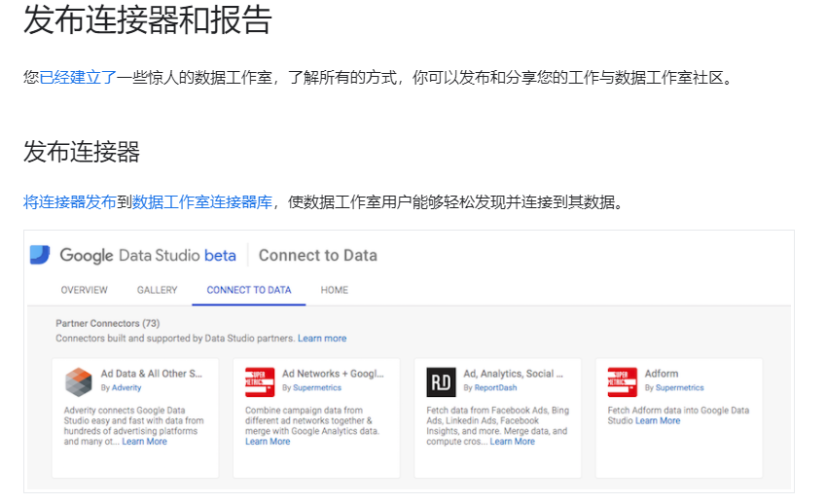This screenshot has height=504, width=826.
Task: Click the Supermetrics icon on Ad Networks card
Action: 260,382
